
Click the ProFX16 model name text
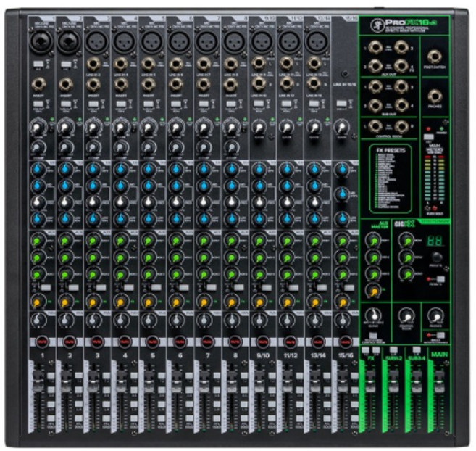(x=411, y=22)
